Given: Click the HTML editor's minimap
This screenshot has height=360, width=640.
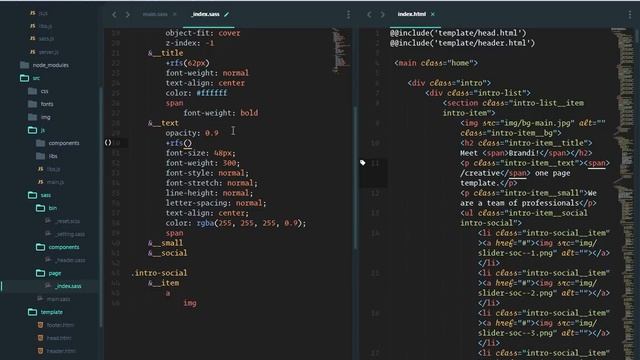Looking at the screenshot, I should pos(622,194).
